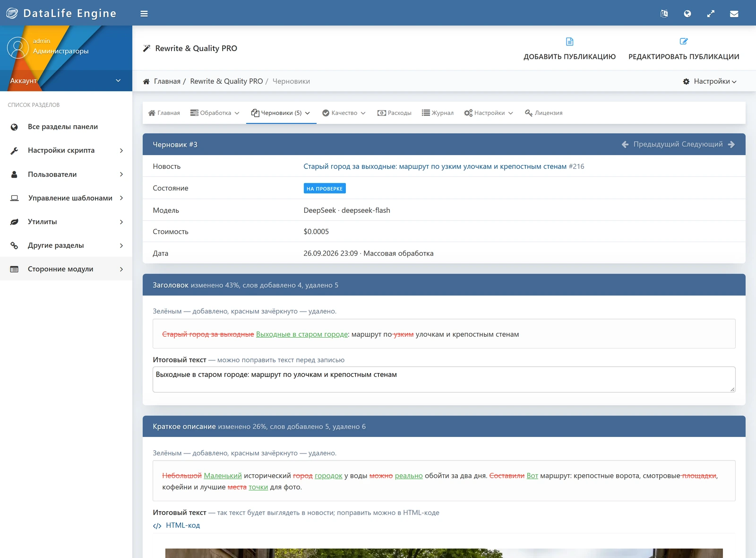Screen dimensions: 756x558
Task: Click the home icon in breadcrumbs
Action: click(146, 81)
